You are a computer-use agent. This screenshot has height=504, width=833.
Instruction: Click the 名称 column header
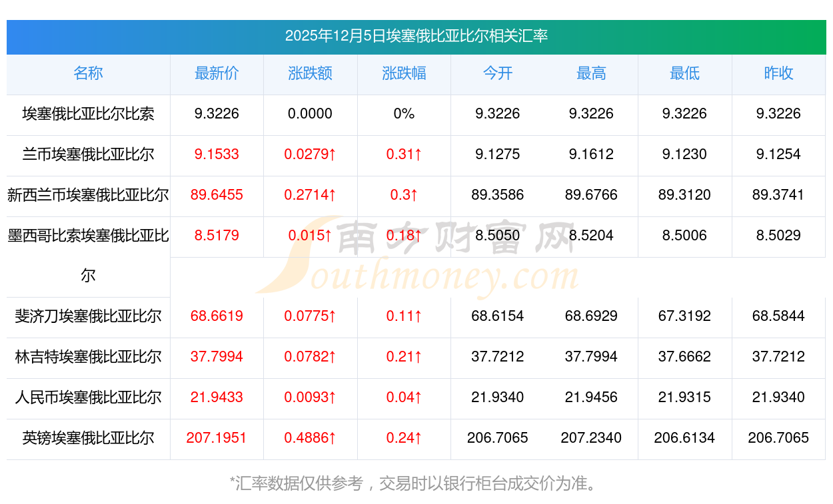tap(88, 74)
